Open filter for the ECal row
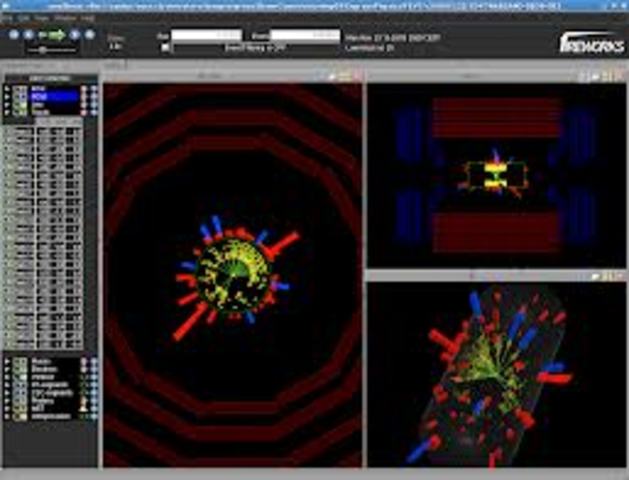This screenshot has height=480, width=629. click(x=84, y=89)
